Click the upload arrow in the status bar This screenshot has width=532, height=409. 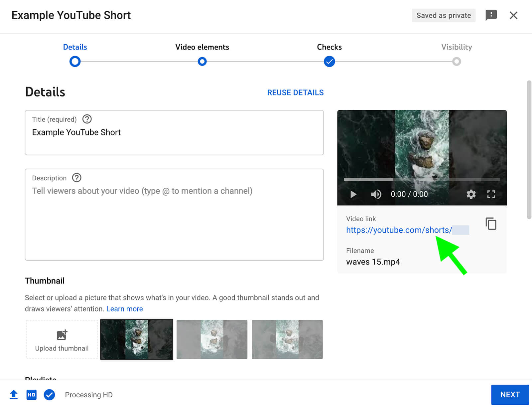click(14, 394)
